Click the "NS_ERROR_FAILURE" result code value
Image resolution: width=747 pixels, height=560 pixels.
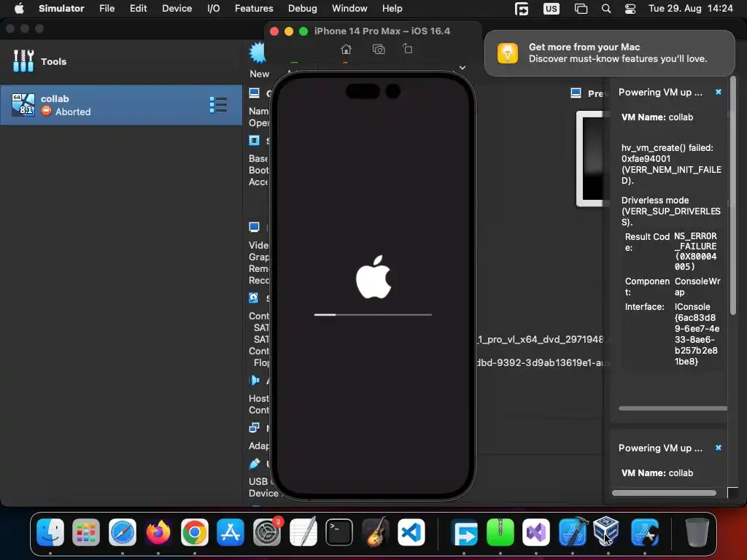(695, 251)
